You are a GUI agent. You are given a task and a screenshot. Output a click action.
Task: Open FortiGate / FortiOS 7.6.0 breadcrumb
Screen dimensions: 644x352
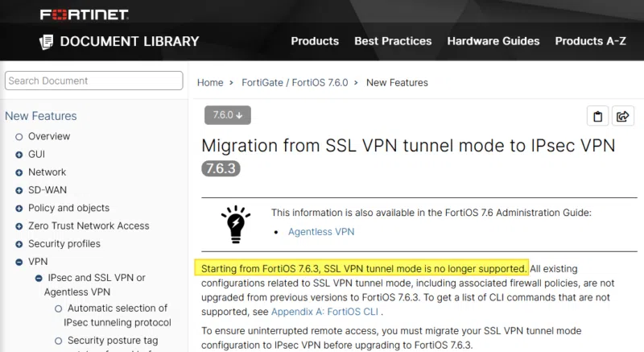click(295, 82)
